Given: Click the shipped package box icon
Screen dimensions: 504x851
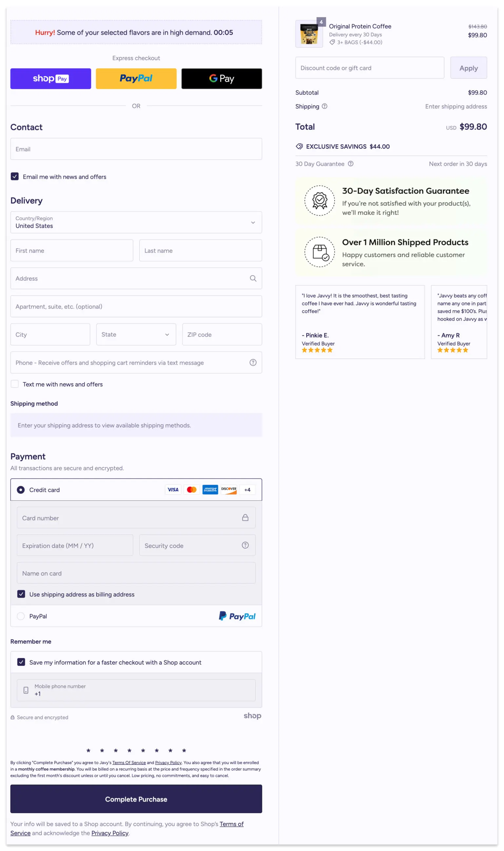Looking at the screenshot, I should [320, 252].
